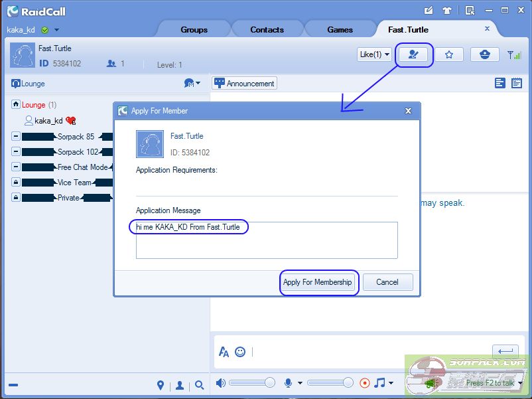Close the Apply For Member dialog
This screenshot has height=399, width=532.
pos(408,111)
